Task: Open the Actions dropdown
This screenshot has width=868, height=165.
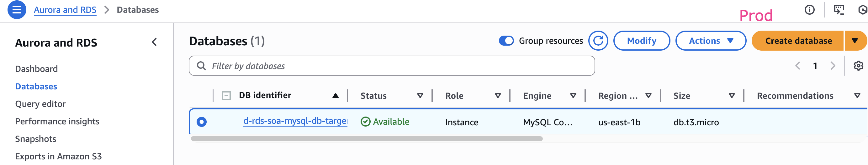Action: tap(710, 41)
